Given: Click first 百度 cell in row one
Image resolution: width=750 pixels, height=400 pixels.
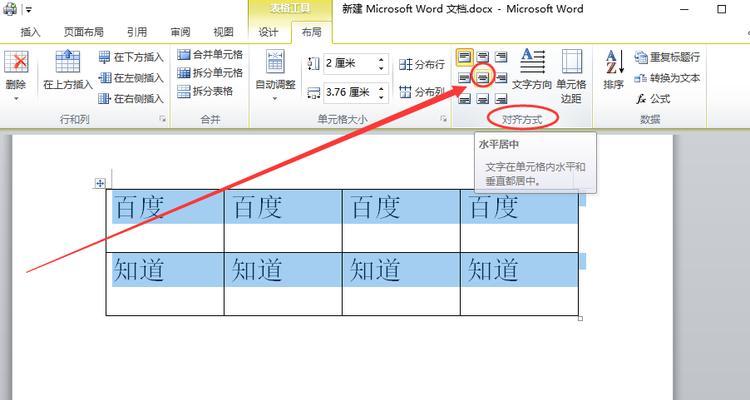Looking at the screenshot, I should (x=165, y=221).
